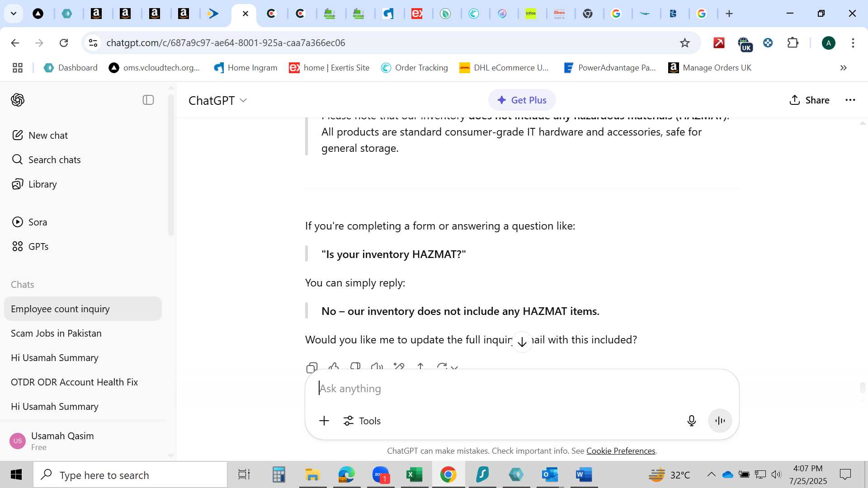This screenshot has width=868, height=488.
Task: Click the conversation scrollbar up arrow
Action: click(862, 123)
